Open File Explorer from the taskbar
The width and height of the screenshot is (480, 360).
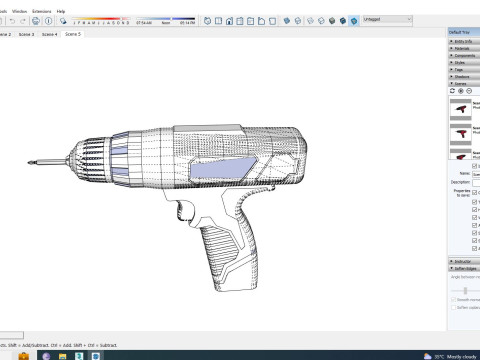click(x=62, y=356)
